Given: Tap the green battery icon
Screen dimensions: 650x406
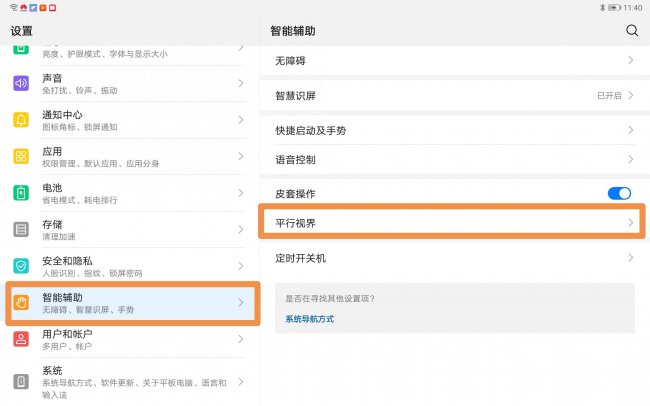Looking at the screenshot, I should pos(21,193).
